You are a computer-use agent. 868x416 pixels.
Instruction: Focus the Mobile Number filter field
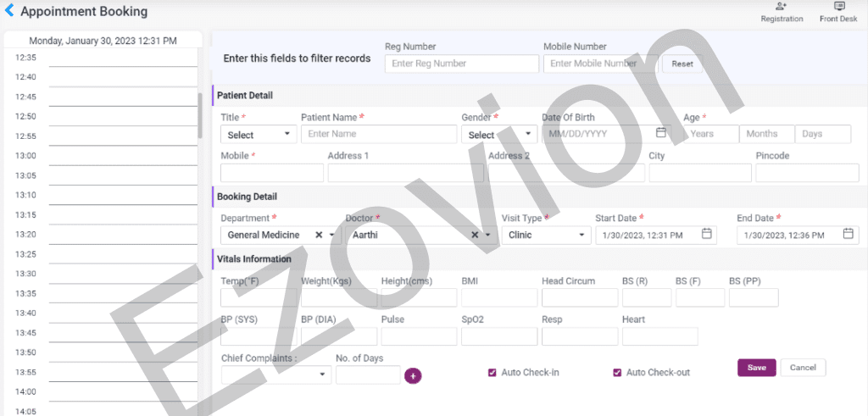[601, 64]
